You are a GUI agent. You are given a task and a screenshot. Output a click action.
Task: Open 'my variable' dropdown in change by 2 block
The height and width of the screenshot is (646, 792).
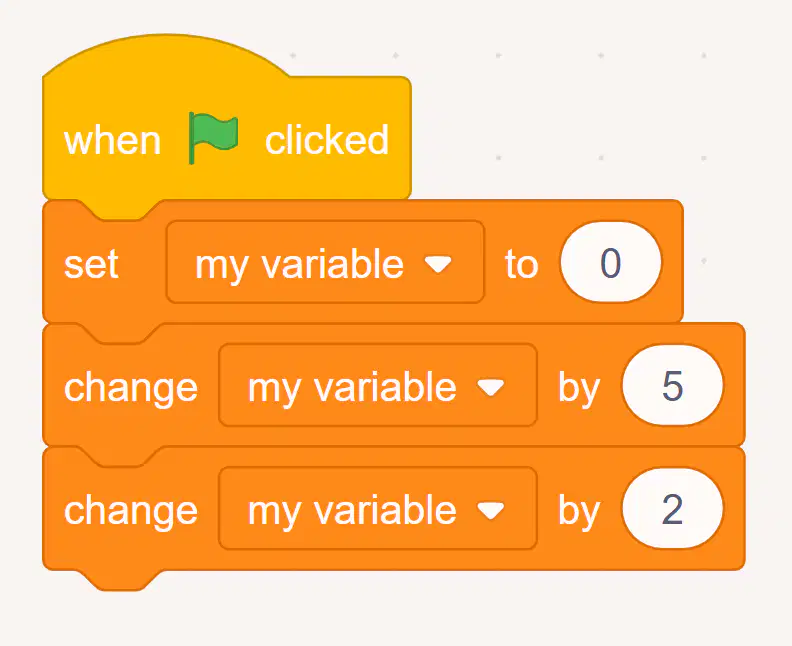coord(377,509)
